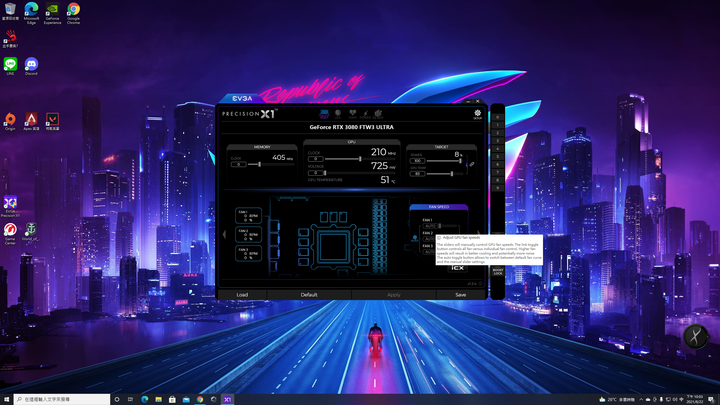Open the rightmost tab icon beside Power
The image size is (720, 405).
click(378, 113)
